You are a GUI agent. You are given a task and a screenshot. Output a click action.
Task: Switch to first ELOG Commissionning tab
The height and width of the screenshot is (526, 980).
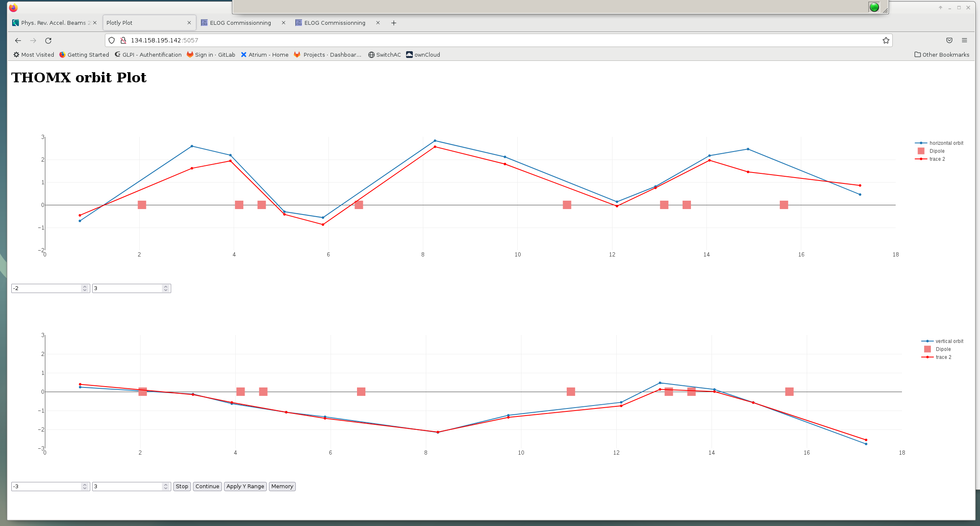coord(240,23)
